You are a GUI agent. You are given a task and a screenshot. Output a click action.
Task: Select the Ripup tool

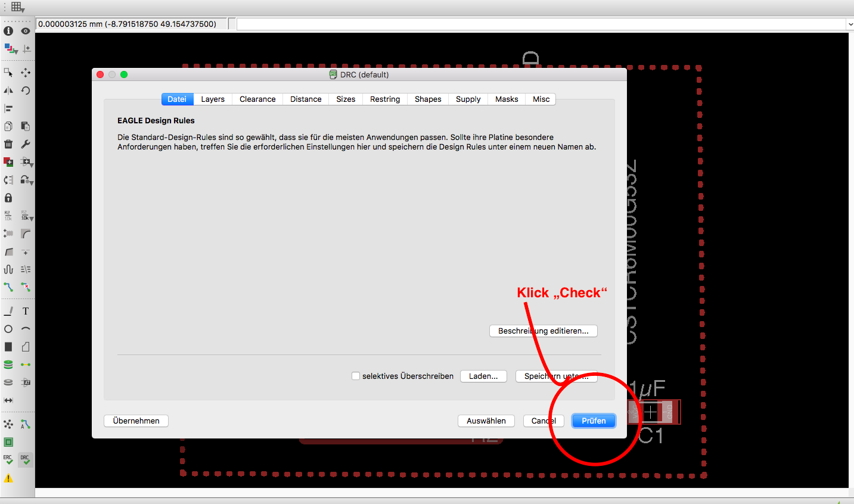[26, 287]
